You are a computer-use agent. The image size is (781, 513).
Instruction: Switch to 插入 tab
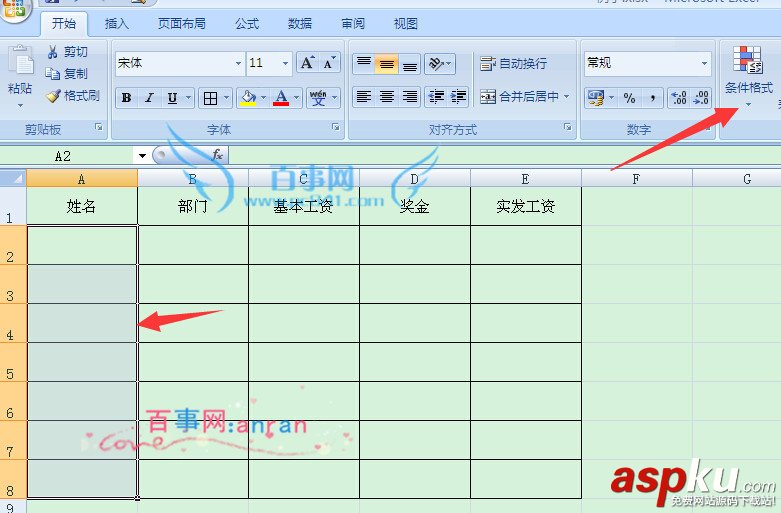point(117,23)
